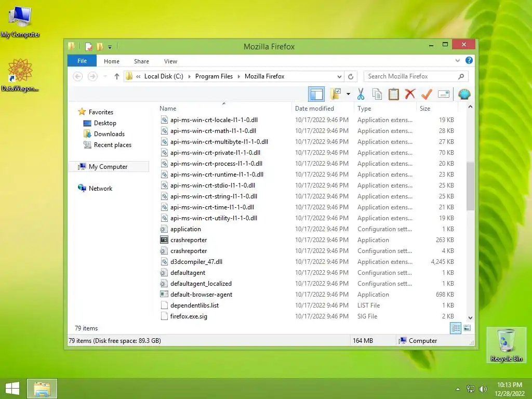Click the blue shell icon in toolbar
This screenshot has height=399, width=532.
464,95
